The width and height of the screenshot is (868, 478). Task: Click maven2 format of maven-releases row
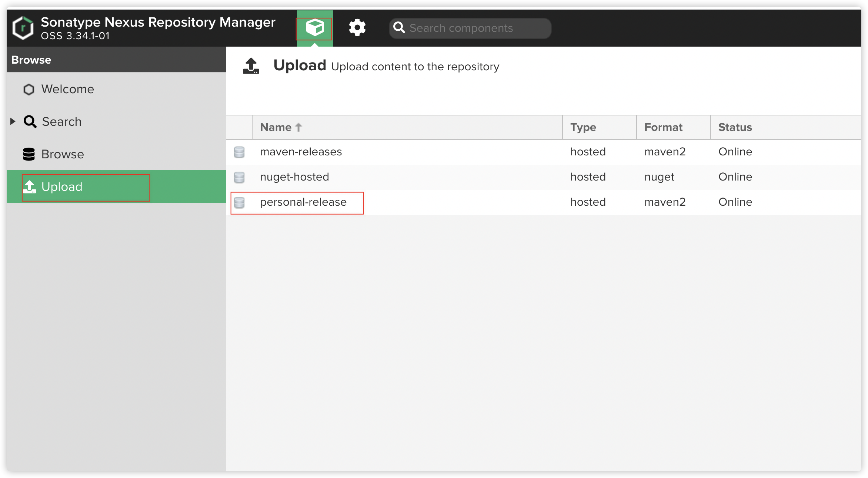[665, 152]
